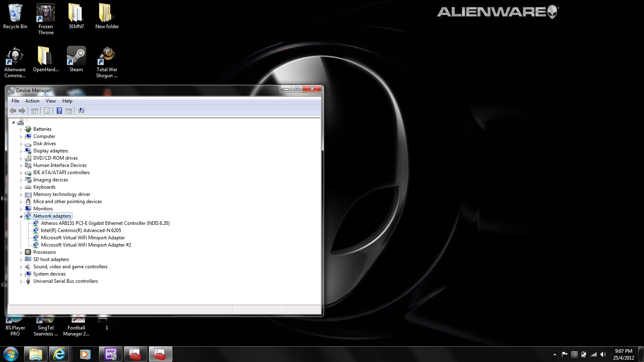Select the OpenHardware folder icon
Viewport: 644px width, 362px height.
click(x=45, y=60)
